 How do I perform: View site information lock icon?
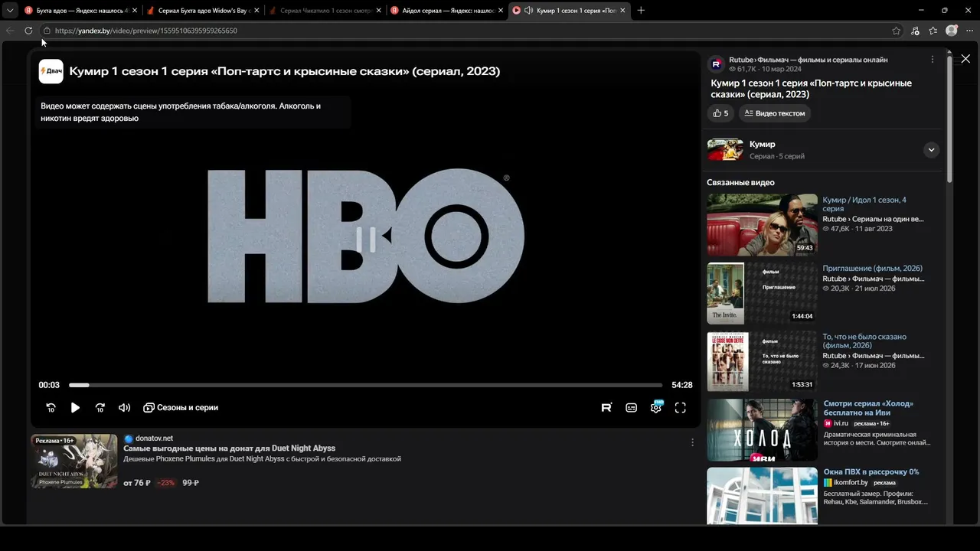click(x=47, y=31)
